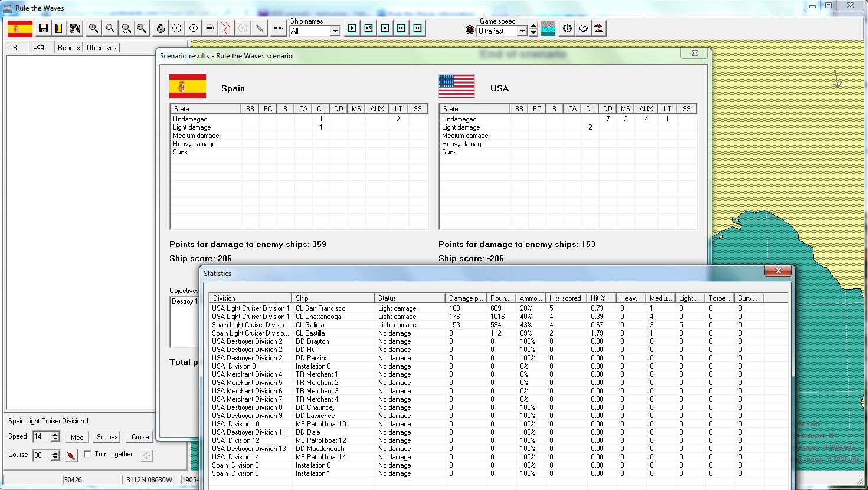Select the zoom in magnifier tool

(x=94, y=28)
